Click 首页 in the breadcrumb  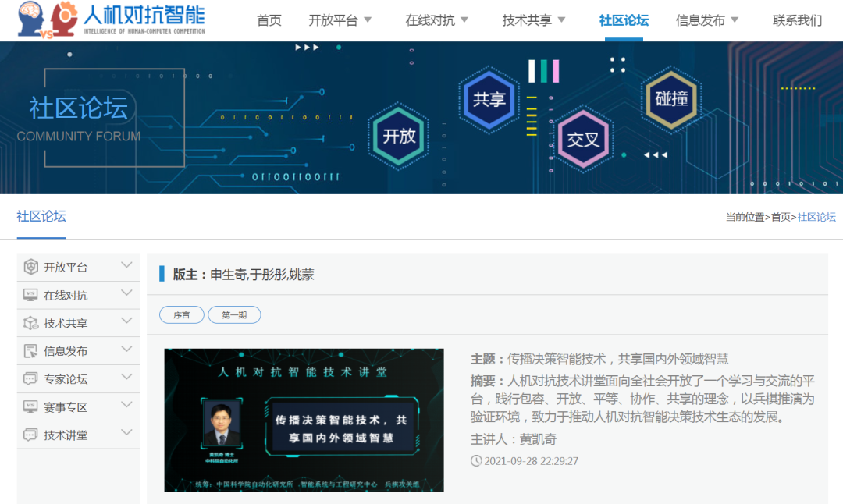(781, 217)
